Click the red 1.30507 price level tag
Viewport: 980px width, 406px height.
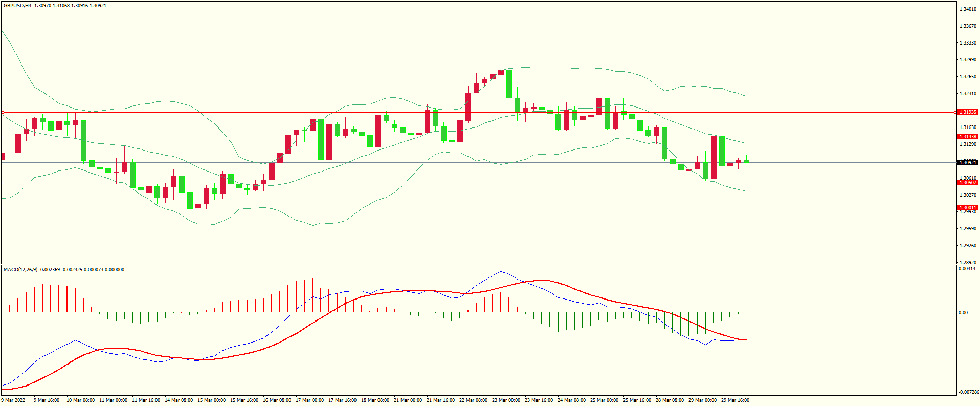[968, 183]
